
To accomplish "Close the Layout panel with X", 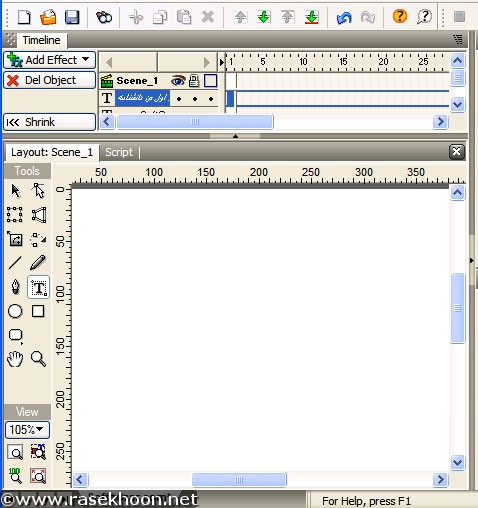I will [x=457, y=152].
